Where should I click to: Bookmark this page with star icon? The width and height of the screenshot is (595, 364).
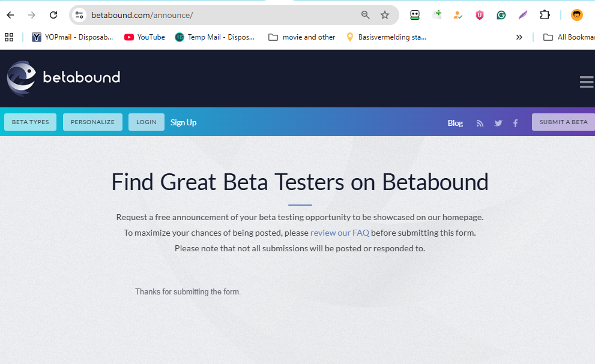click(385, 15)
